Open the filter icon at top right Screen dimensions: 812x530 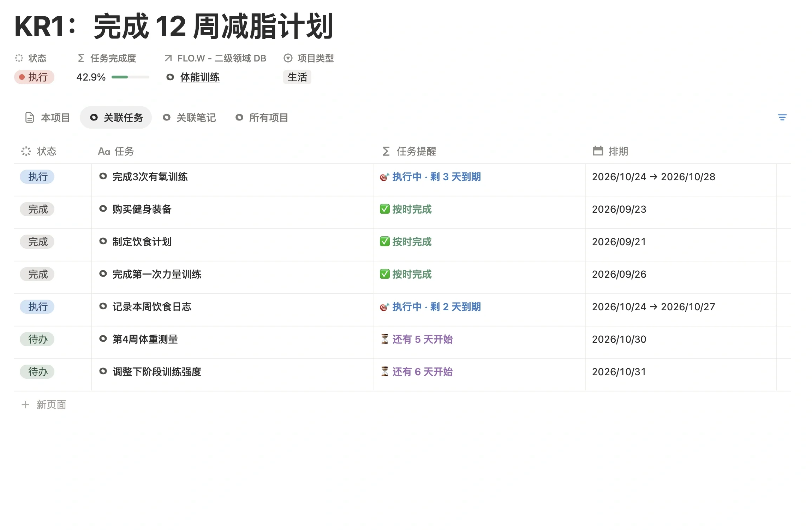pos(782,117)
